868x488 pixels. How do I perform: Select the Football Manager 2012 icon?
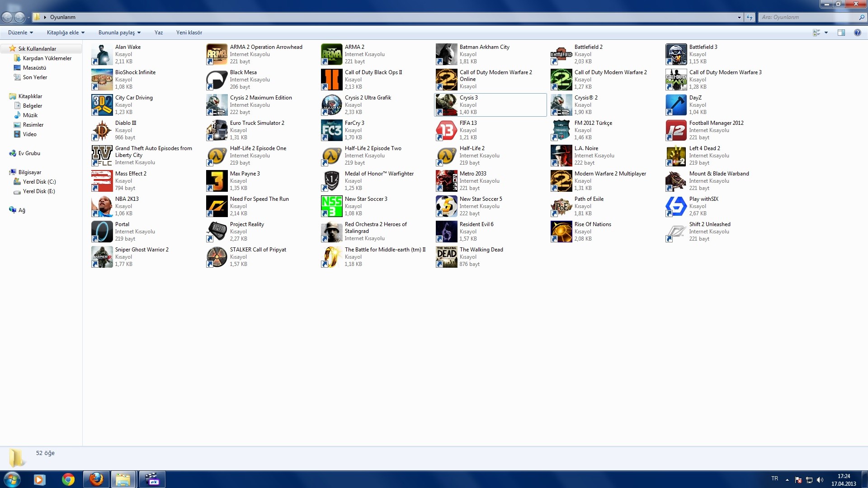(676, 130)
